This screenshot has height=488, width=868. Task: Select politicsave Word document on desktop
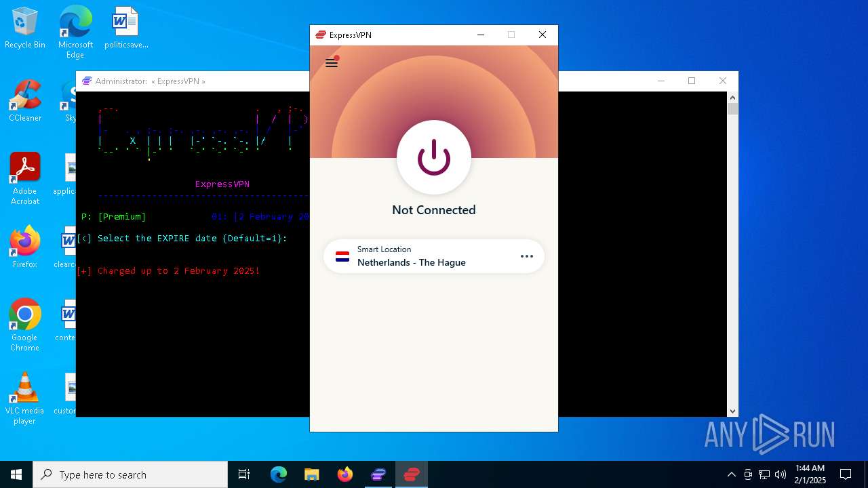(126, 28)
